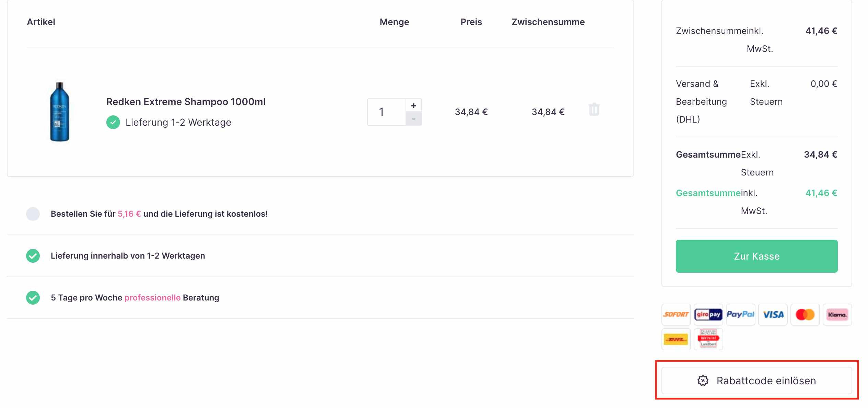Viewport: 868px width, 408px height.
Task: Open Rabattcode einlösen discount code option
Action: [756, 381]
